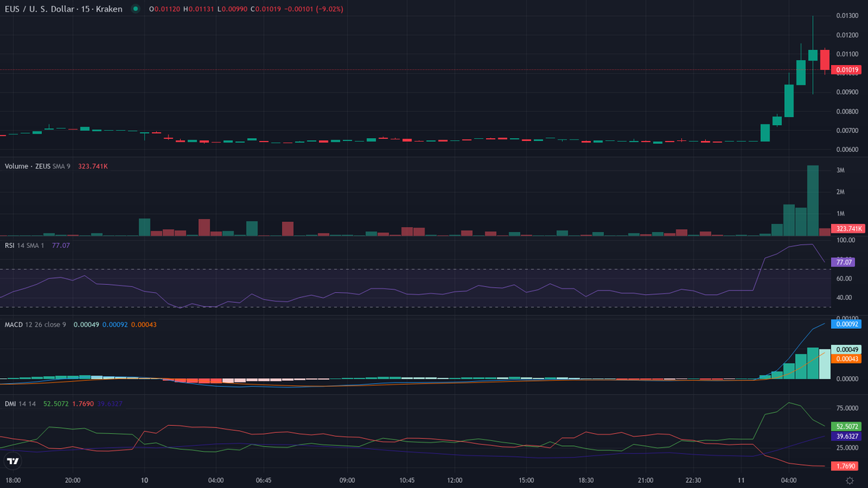Click the 15:00 time axis label
Viewport: 868px width, 488px height.
pyautogui.click(x=526, y=480)
